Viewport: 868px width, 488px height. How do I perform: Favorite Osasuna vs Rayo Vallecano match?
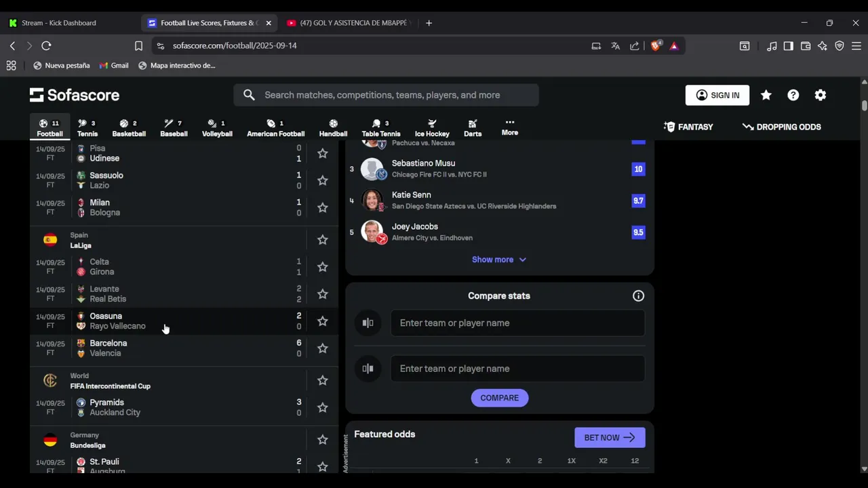click(323, 321)
